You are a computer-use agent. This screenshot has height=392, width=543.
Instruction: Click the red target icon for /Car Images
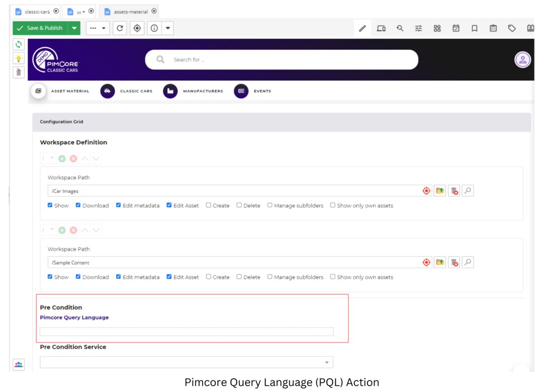point(426,191)
